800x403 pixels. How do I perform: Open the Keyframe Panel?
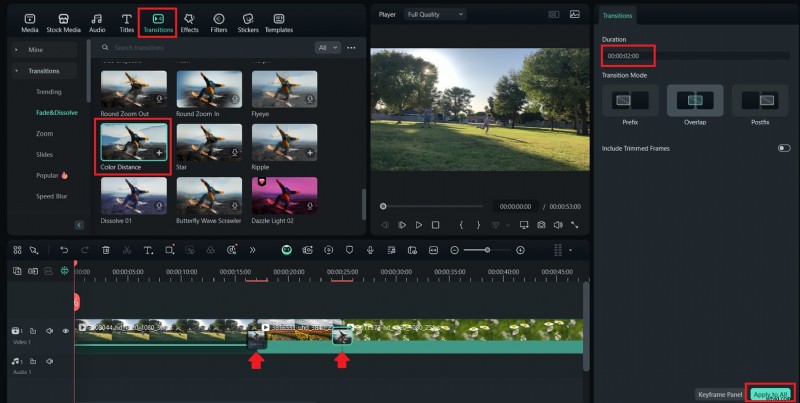tap(720, 394)
